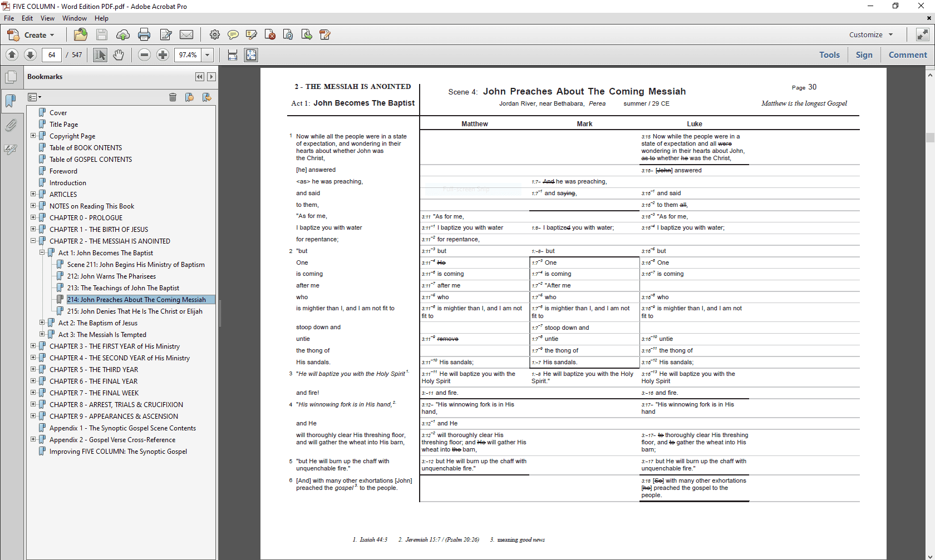This screenshot has width=935, height=560.
Task: Click the cloud upload icon
Action: coord(123,34)
